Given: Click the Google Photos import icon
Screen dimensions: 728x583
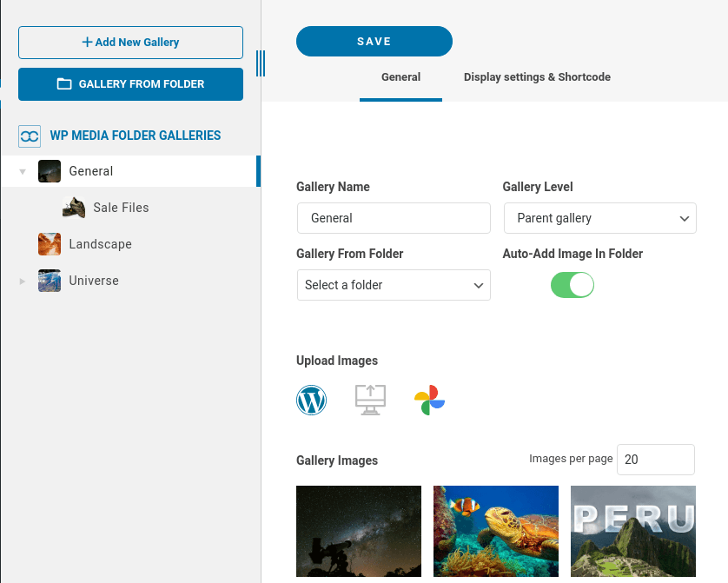Looking at the screenshot, I should [429, 400].
